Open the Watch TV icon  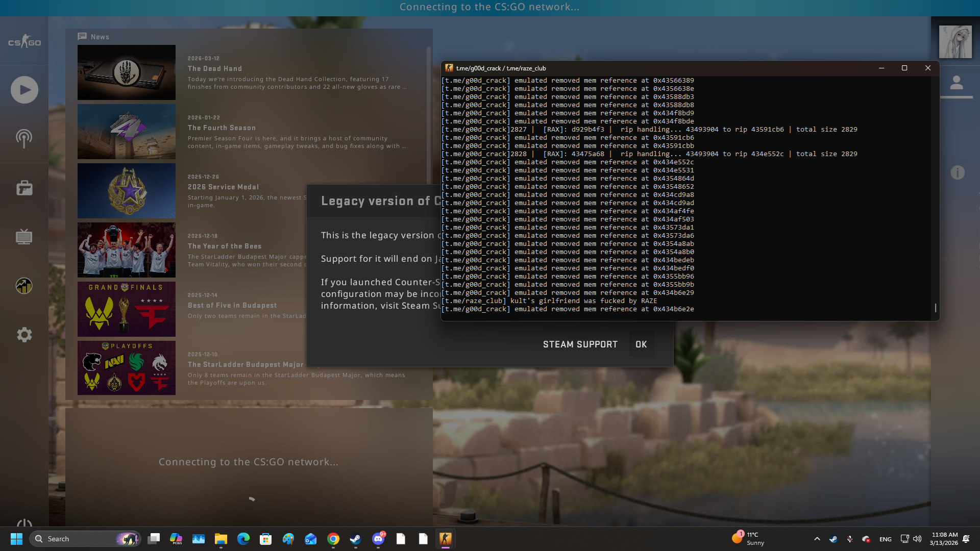click(24, 237)
